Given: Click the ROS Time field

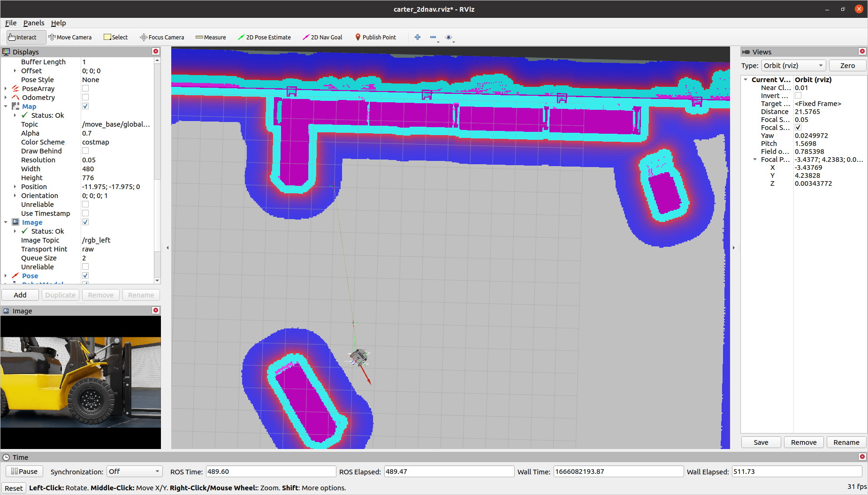Looking at the screenshot, I should 271,472.
